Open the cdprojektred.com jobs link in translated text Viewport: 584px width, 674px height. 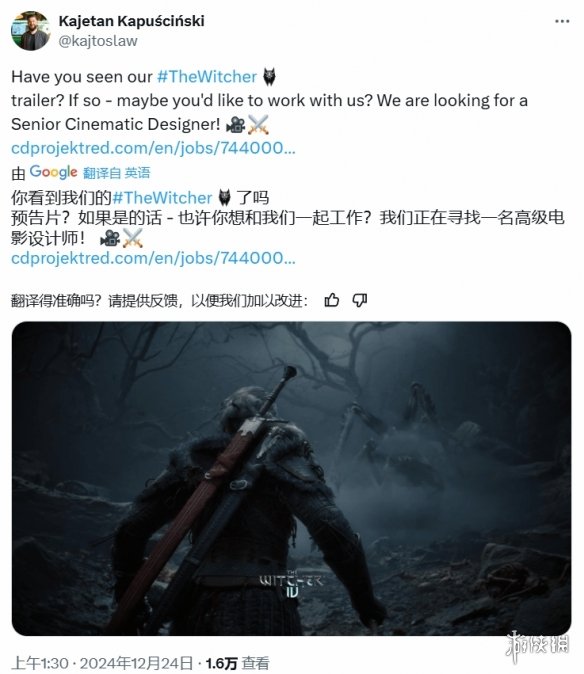[x=153, y=258]
